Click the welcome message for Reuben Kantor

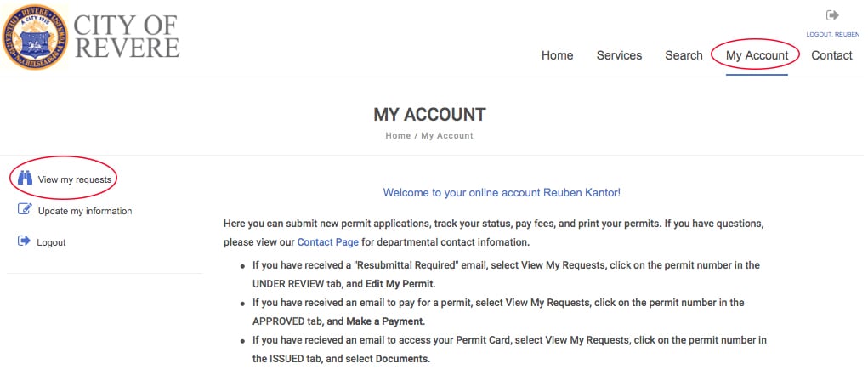click(x=502, y=193)
